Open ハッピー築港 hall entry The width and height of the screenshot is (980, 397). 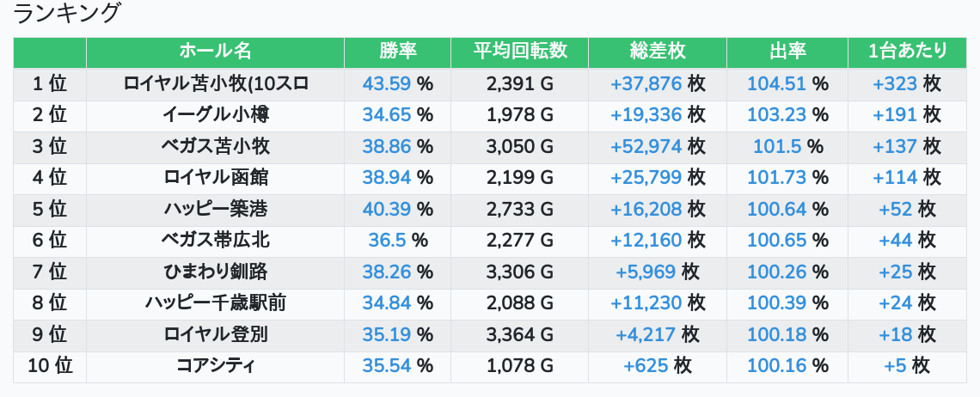tap(216, 209)
